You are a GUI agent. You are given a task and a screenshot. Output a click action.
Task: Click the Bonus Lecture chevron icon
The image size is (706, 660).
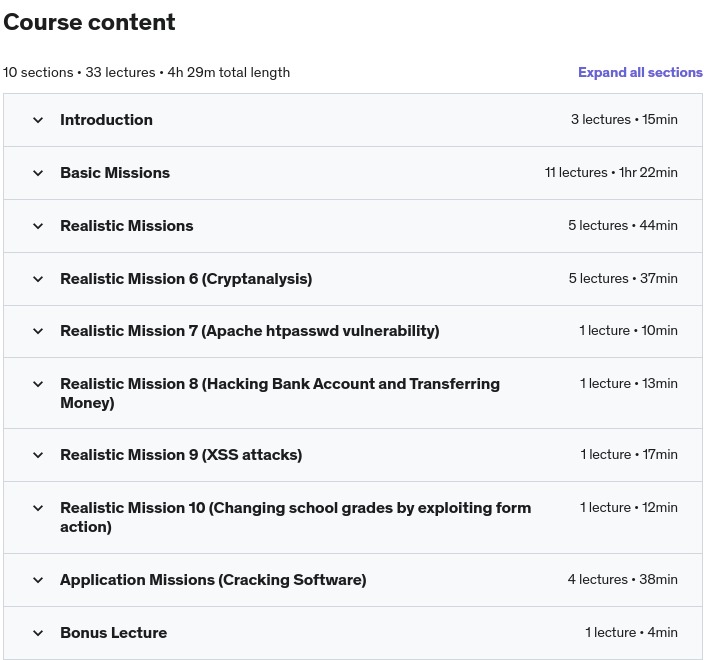point(38,633)
